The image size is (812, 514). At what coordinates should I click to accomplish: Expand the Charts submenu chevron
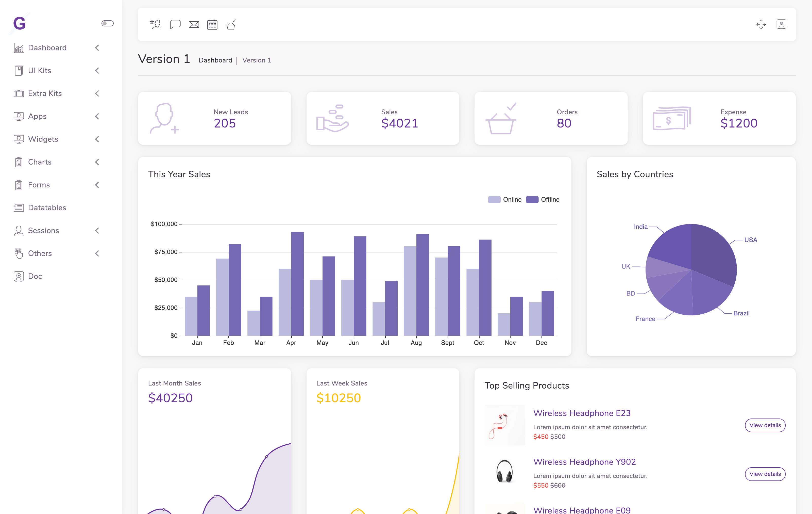tap(97, 162)
